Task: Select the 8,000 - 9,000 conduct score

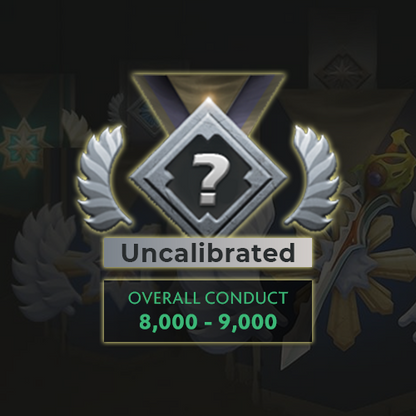Action: click(208, 322)
